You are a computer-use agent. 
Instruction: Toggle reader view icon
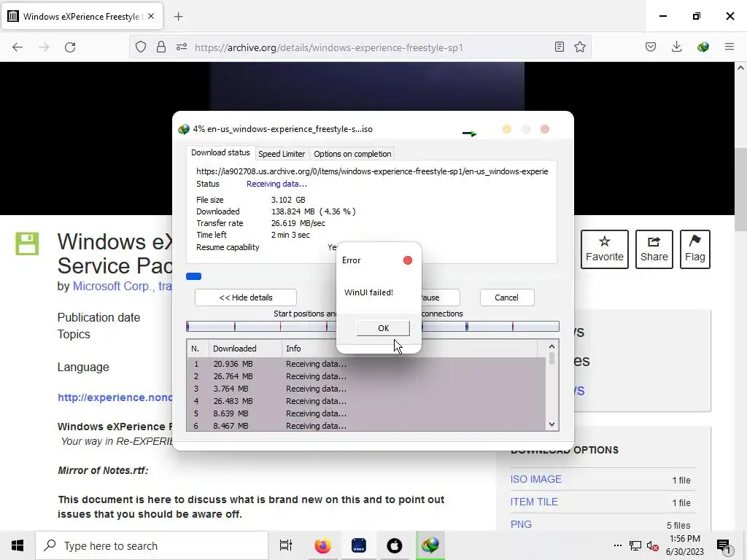click(x=560, y=47)
